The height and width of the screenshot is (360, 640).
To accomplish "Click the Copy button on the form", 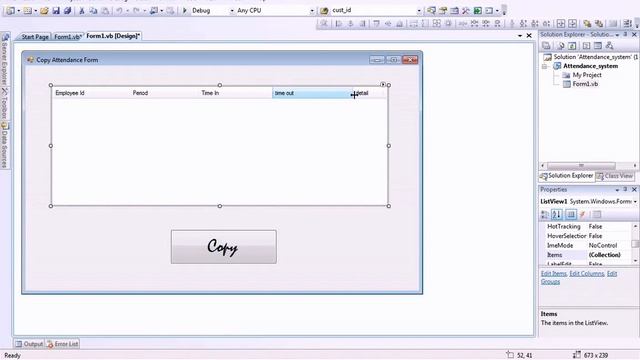I will click(x=224, y=247).
